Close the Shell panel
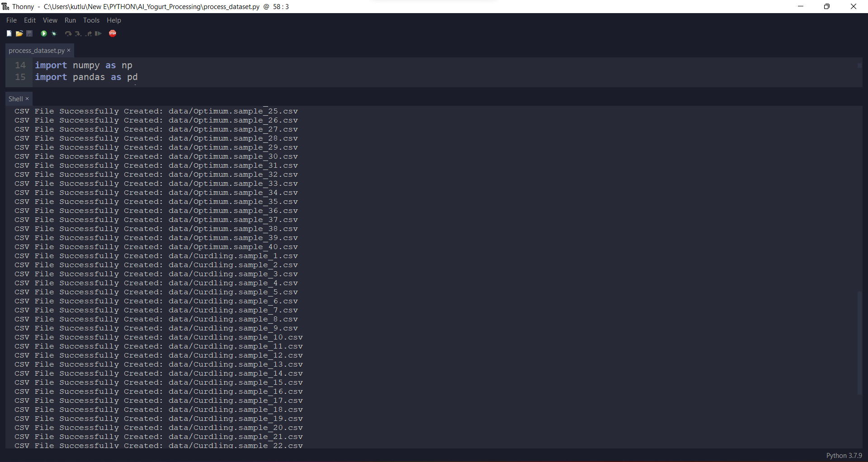 coord(27,99)
